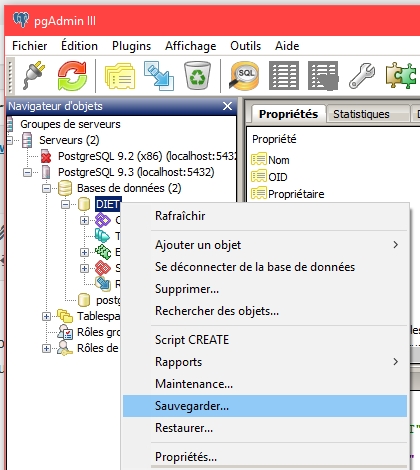Click the view data grid icon
Image resolution: width=420 pixels, height=470 pixels.
284,76
